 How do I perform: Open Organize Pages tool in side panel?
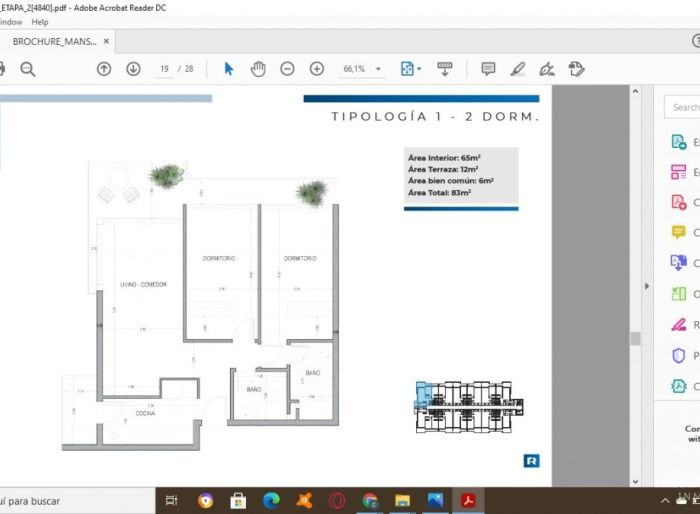679,293
